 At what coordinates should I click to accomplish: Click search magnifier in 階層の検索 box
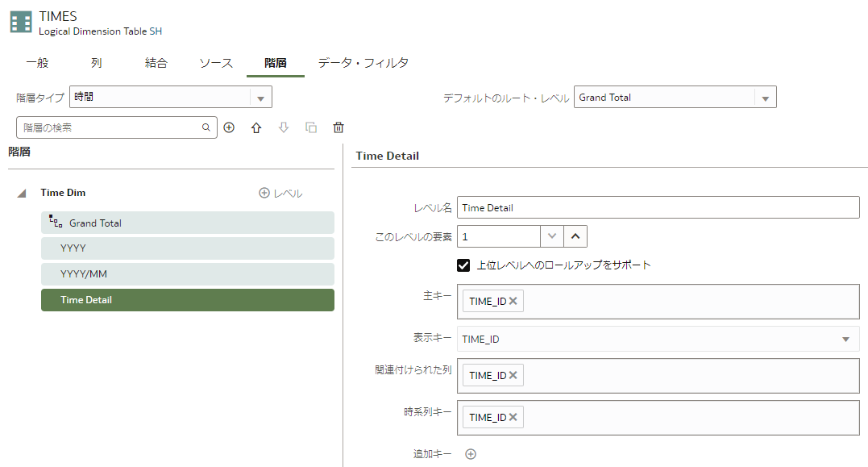click(x=206, y=127)
